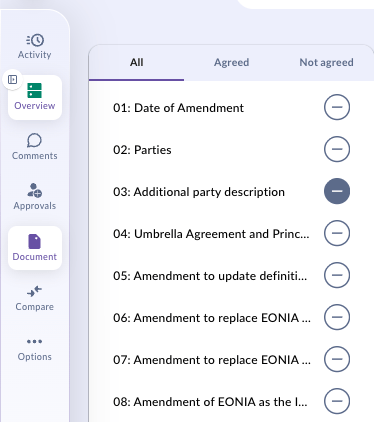
Task: Toggle filled status circle for Additional party description
Action: click(x=337, y=191)
